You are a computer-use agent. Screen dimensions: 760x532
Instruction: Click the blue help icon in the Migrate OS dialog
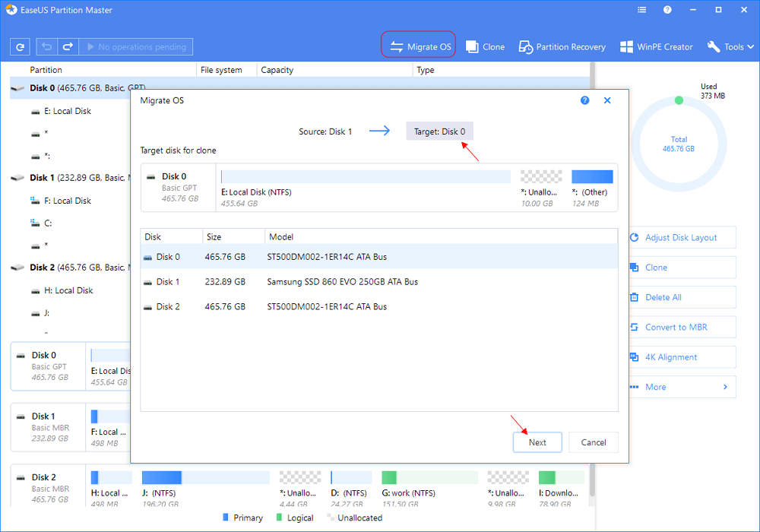[584, 100]
